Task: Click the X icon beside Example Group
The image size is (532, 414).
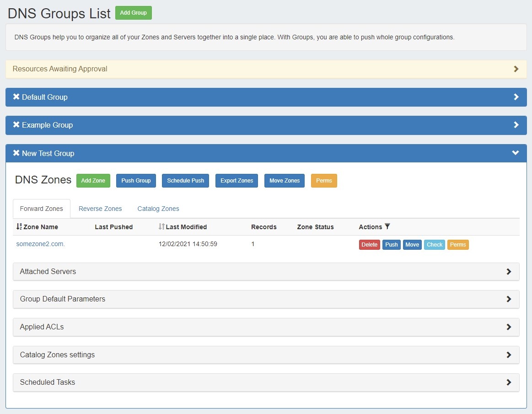Action: 16,125
